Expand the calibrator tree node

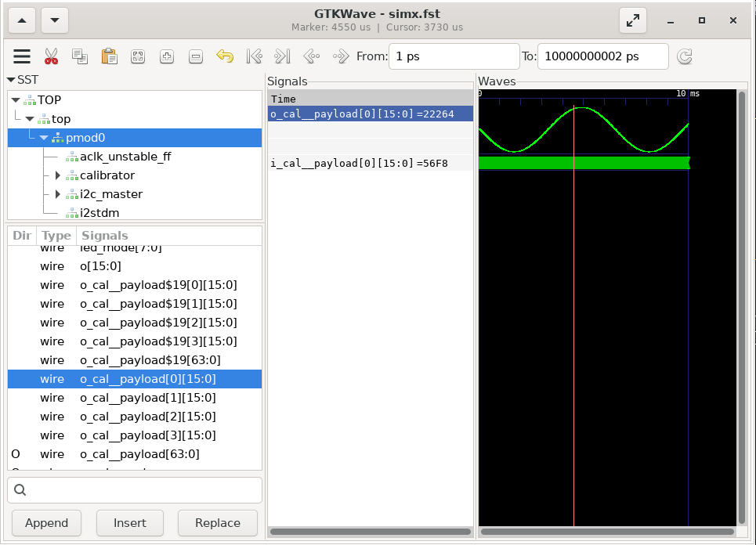coord(57,175)
